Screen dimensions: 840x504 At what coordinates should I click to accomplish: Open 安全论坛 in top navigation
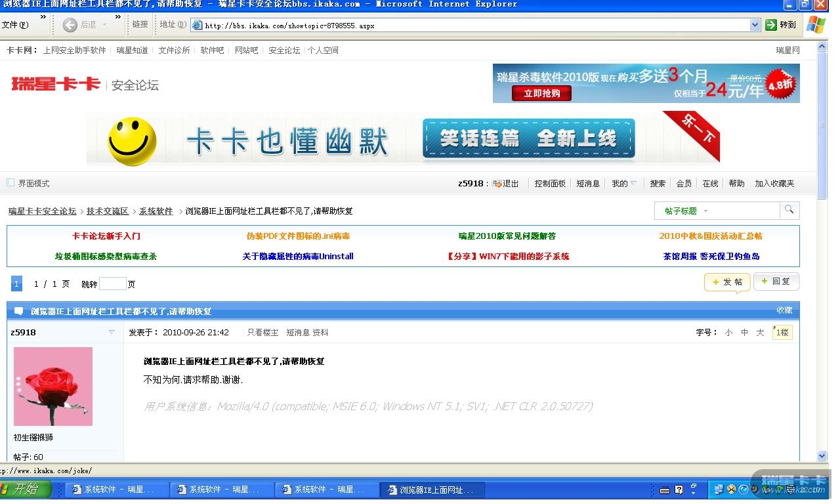pyautogui.click(x=284, y=51)
